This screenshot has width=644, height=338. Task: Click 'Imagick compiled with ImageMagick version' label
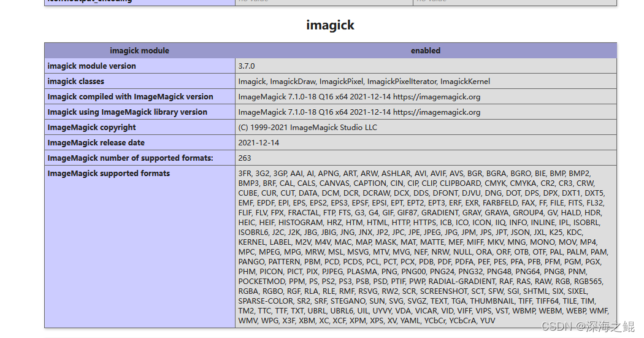coord(130,96)
